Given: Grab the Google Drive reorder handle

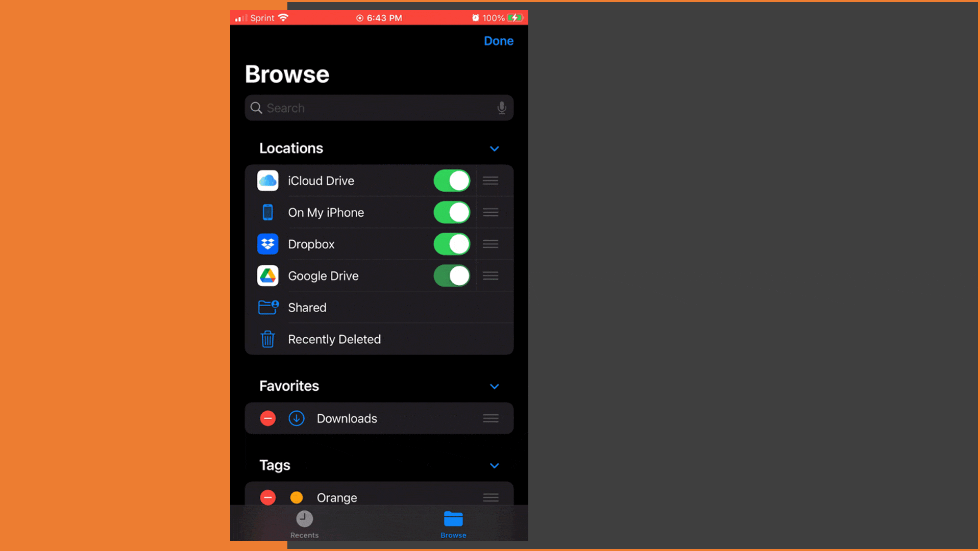Looking at the screenshot, I should pyautogui.click(x=491, y=275).
